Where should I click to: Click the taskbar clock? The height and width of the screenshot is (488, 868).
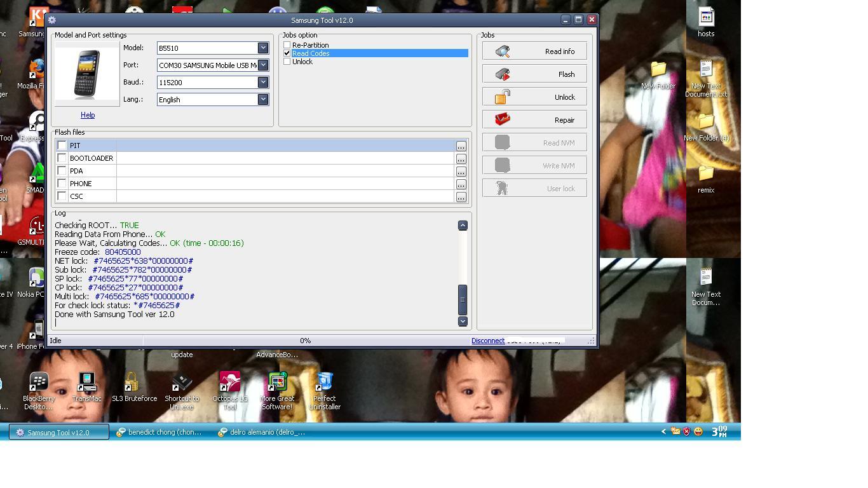tap(719, 431)
